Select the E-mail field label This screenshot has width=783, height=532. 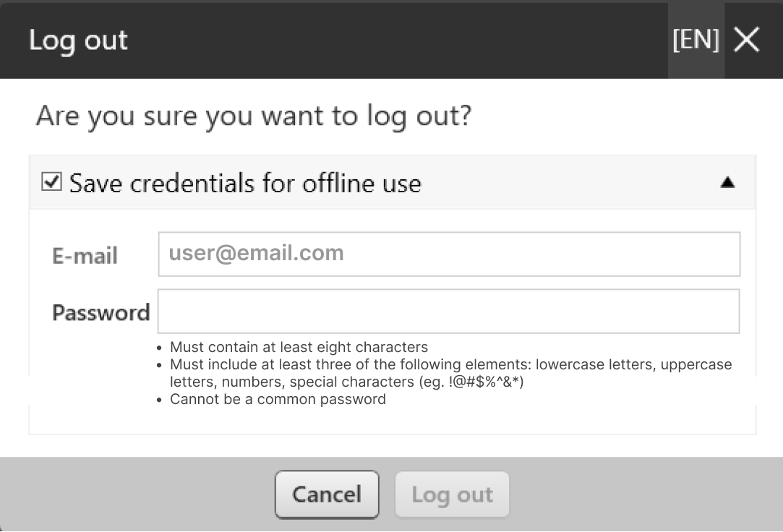coord(84,255)
